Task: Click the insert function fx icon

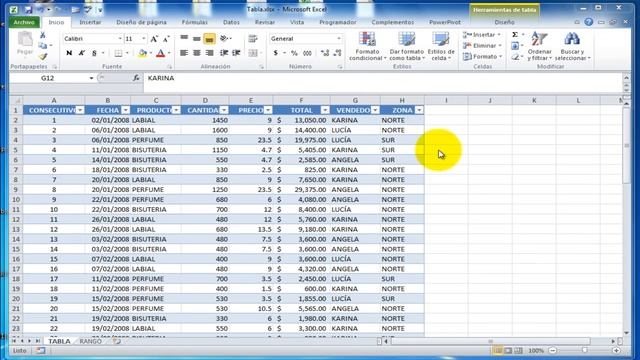Action: [x=136, y=78]
